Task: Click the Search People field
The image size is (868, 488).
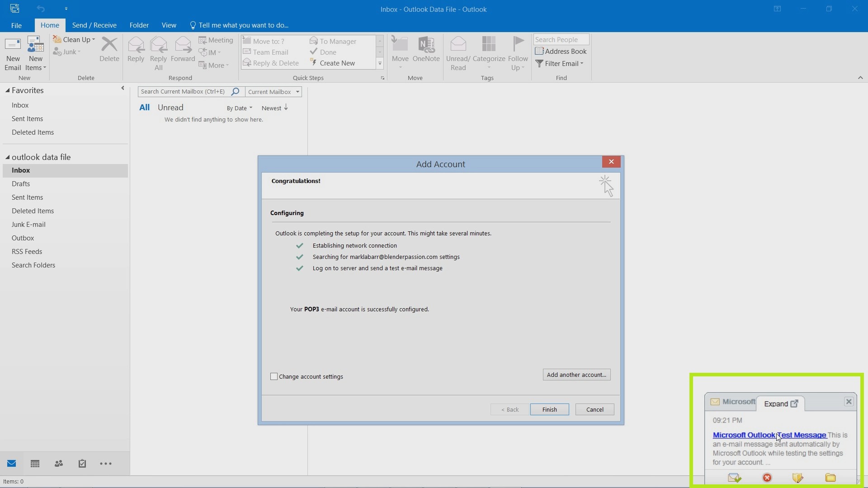Action: (x=561, y=39)
